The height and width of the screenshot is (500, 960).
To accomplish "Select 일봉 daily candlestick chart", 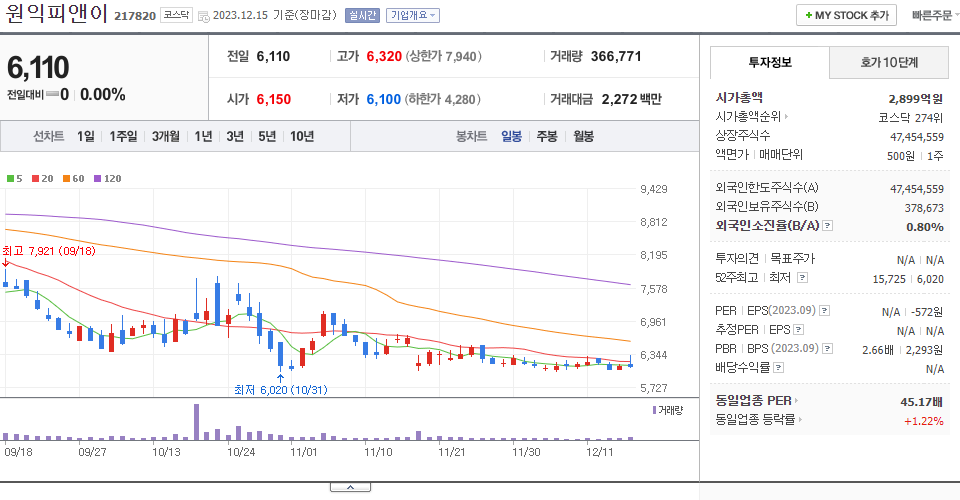I will 511,136.
